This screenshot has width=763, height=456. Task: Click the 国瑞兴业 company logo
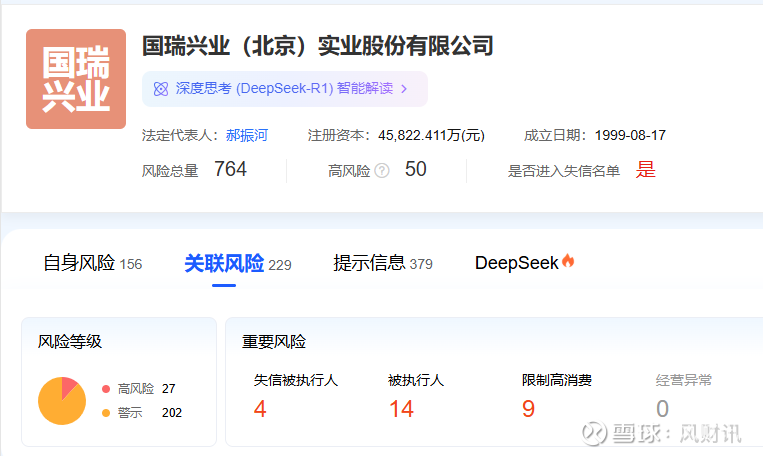pyautogui.click(x=76, y=79)
